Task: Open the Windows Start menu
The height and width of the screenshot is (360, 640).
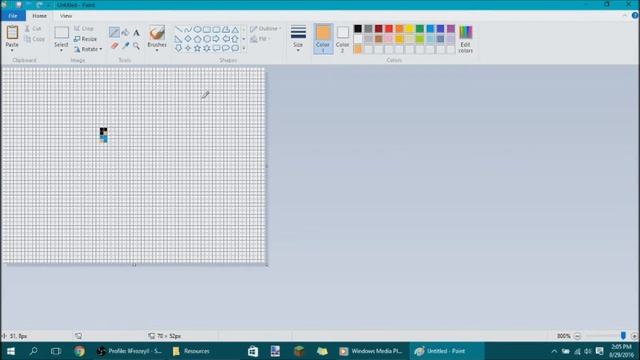Action: click(x=11, y=351)
